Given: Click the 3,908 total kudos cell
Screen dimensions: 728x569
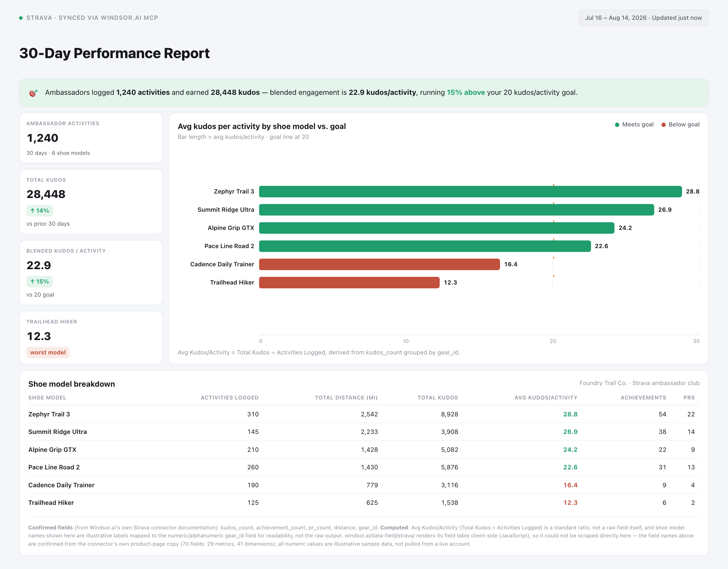Looking at the screenshot, I should point(450,432).
